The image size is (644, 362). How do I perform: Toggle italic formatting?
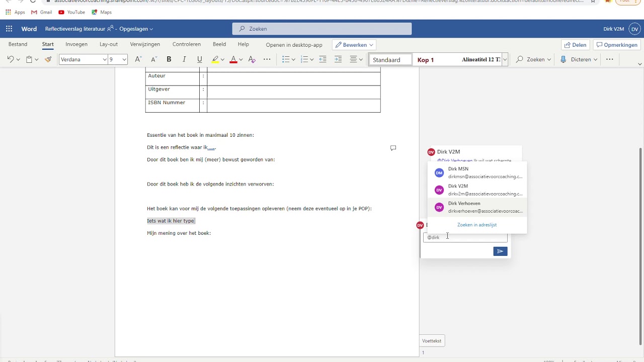point(184,59)
